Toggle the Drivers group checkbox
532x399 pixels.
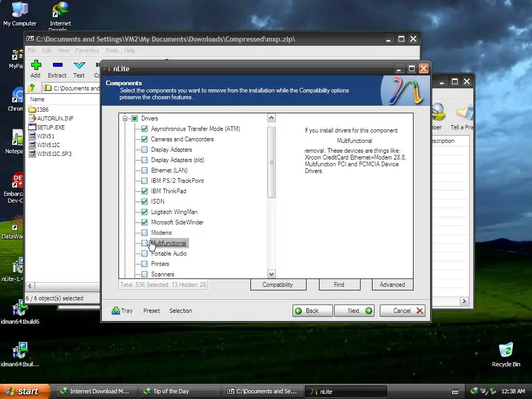[x=135, y=118]
